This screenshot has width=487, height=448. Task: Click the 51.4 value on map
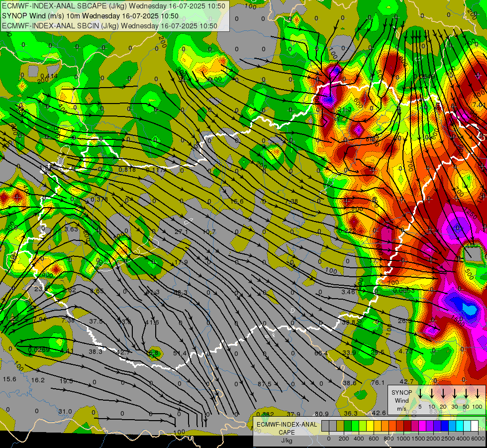[x=180, y=353]
